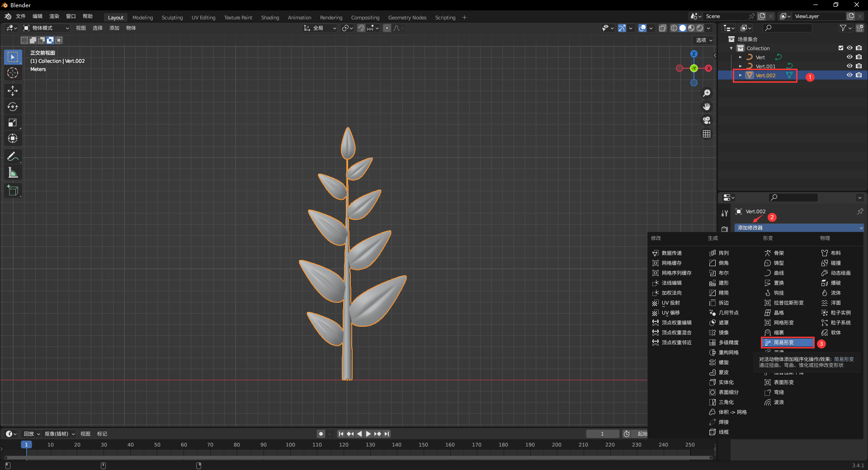Viewport: 868px width, 470px height.
Task: Select the Move tool in left toolbar
Action: click(x=13, y=91)
